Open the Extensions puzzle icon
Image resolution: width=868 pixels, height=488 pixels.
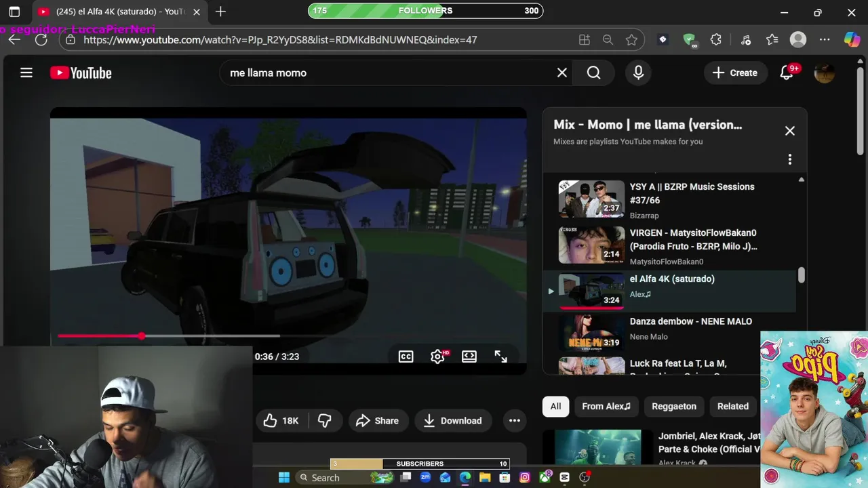[x=716, y=40]
